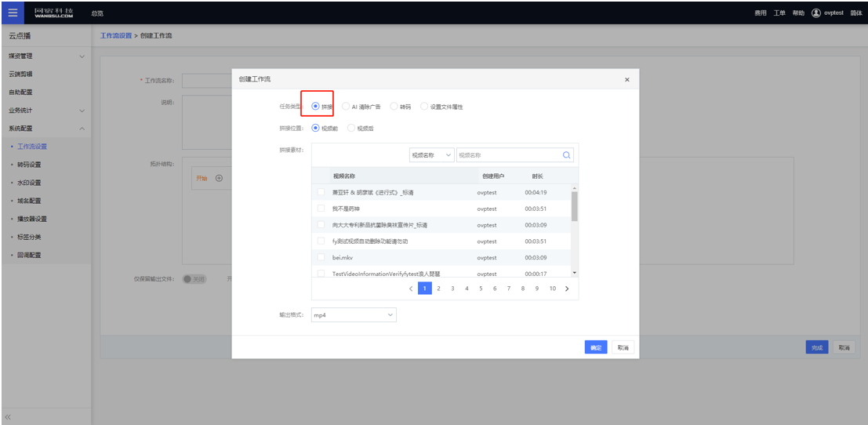This screenshot has height=425, width=868.
Task: Click the ovptest user avatar icon
Action: (x=815, y=13)
